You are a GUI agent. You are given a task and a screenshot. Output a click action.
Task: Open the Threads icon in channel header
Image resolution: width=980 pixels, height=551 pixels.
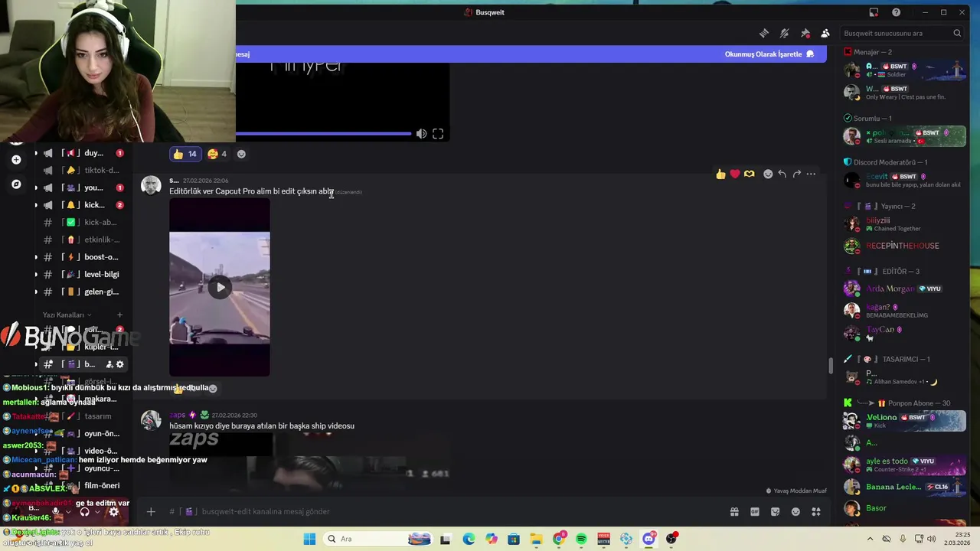763,33
